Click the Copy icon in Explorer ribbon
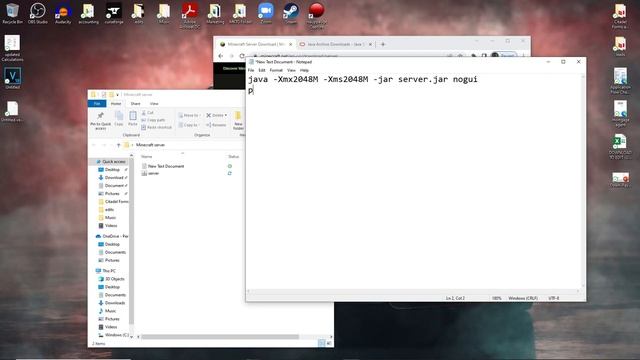Viewport: 640px width, 360px height. (119, 118)
